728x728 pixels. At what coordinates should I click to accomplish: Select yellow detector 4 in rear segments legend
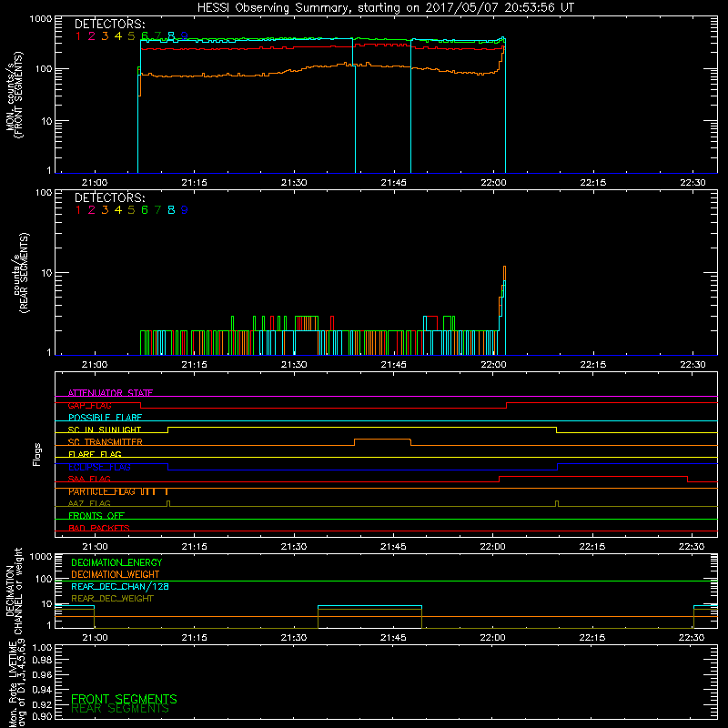[x=118, y=210]
